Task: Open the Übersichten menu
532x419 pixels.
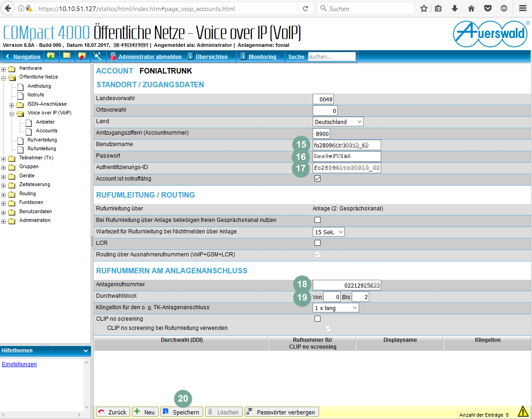Action: 211,57
